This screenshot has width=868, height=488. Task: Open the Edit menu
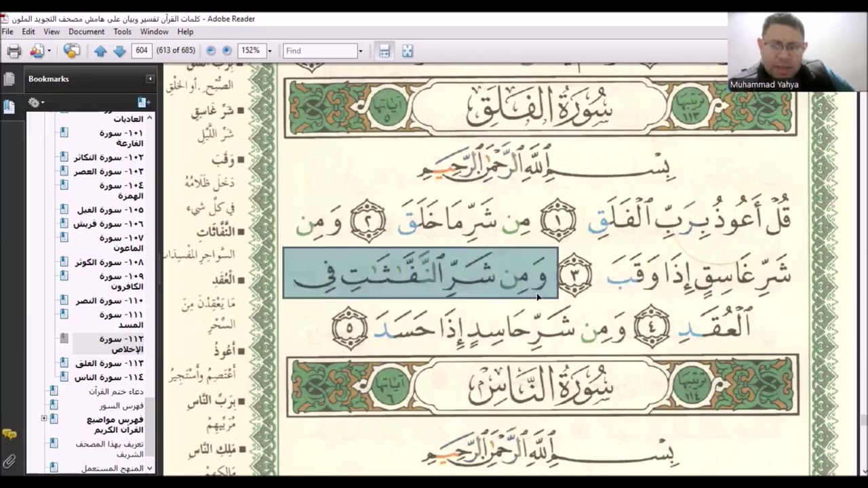tap(28, 32)
